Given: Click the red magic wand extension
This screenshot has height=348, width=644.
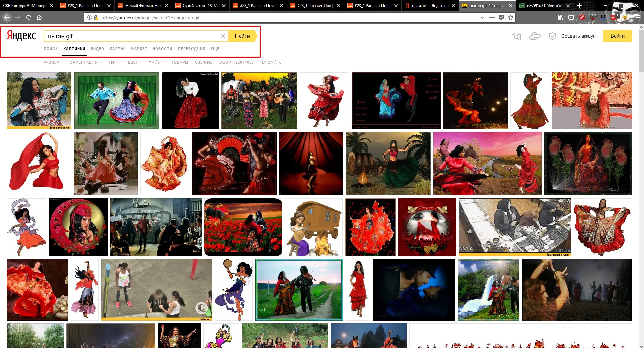Looking at the screenshot, I should (582, 17).
